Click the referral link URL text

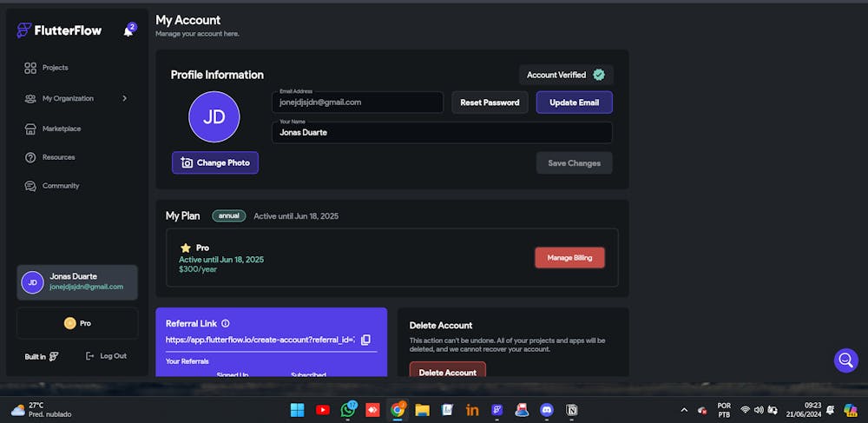260,340
